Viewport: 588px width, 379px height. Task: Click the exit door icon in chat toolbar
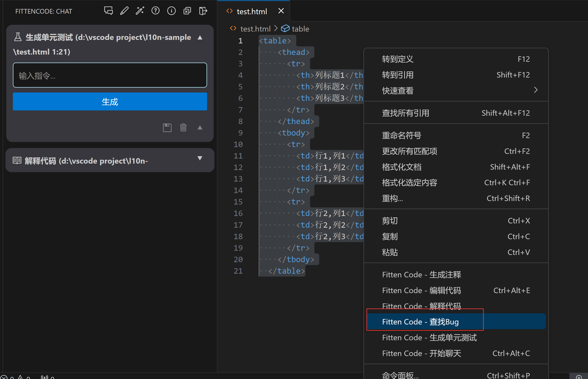(203, 11)
